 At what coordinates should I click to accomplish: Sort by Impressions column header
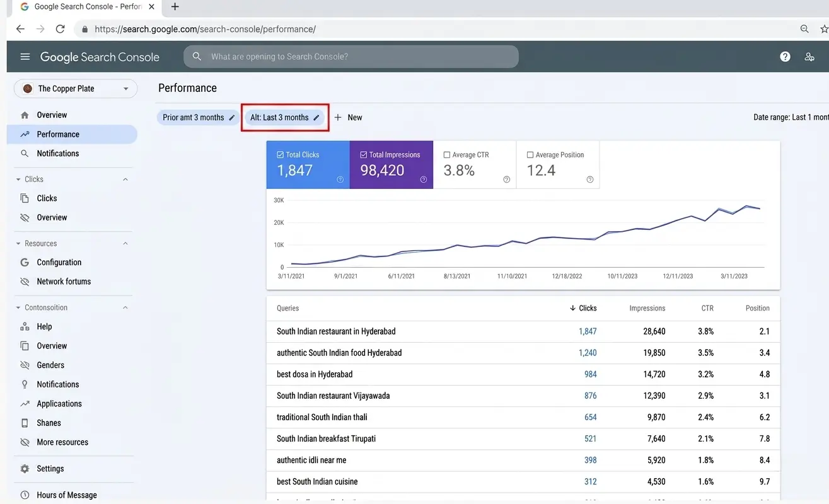pos(647,308)
